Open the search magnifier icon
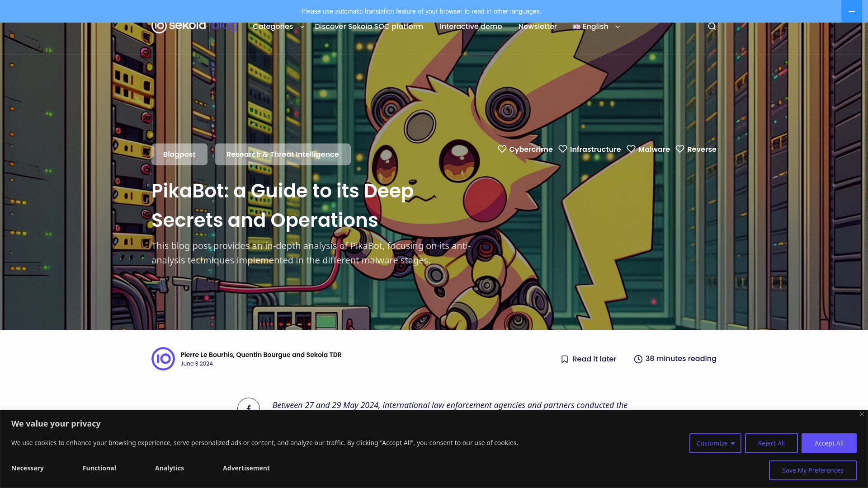Viewport: 868px width, 488px height. click(x=712, y=26)
